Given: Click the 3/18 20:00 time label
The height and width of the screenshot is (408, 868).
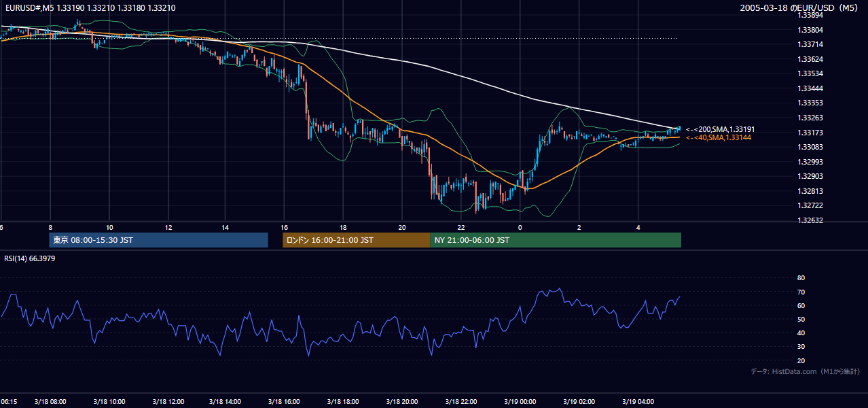Looking at the screenshot, I should [401, 402].
